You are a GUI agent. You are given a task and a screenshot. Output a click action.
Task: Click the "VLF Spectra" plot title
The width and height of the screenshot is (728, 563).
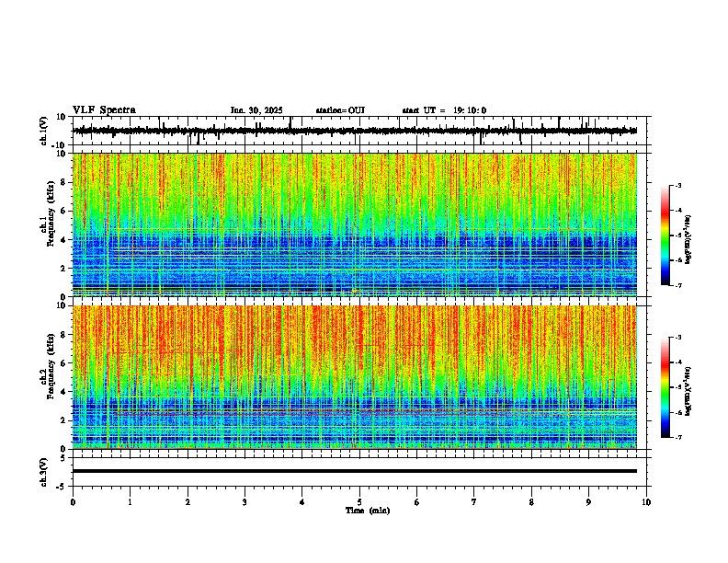tap(104, 109)
